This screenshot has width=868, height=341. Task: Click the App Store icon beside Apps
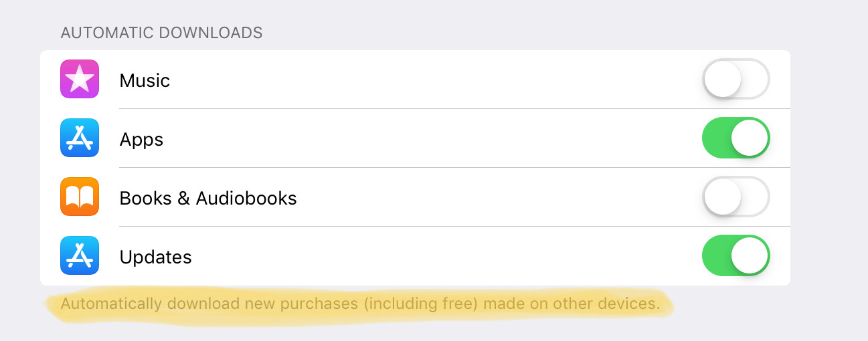pos(80,138)
